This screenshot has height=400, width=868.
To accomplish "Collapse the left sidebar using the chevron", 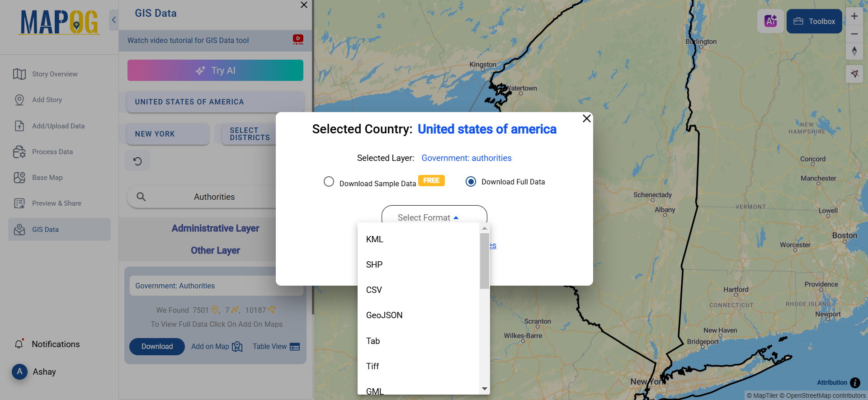I will point(113,20).
